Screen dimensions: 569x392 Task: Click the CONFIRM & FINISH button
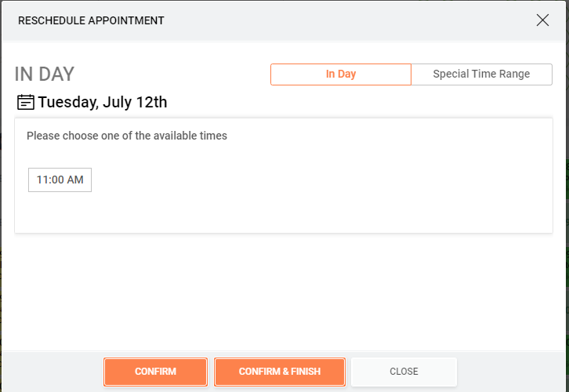280,372
